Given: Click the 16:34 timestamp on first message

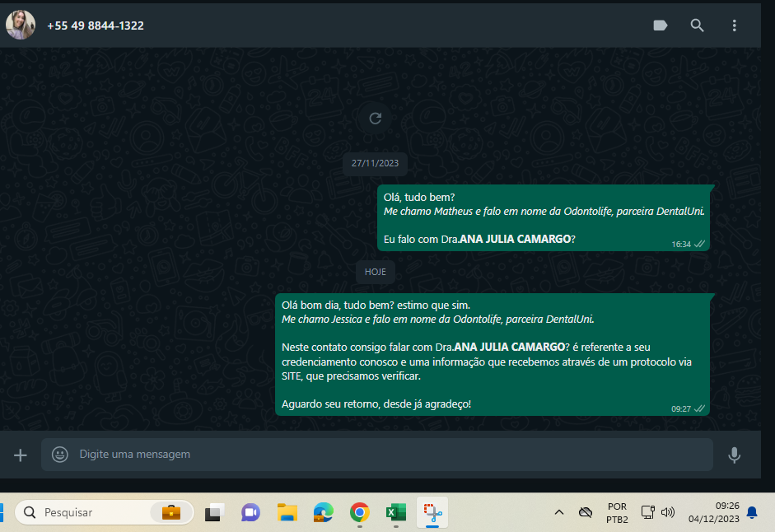Looking at the screenshot, I should (x=681, y=245).
